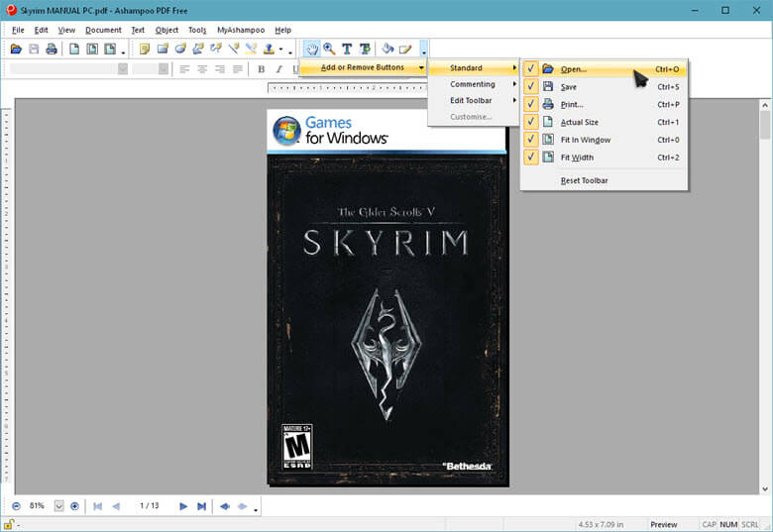This screenshot has height=532, width=773.
Task: Open the File menu
Action: point(18,30)
